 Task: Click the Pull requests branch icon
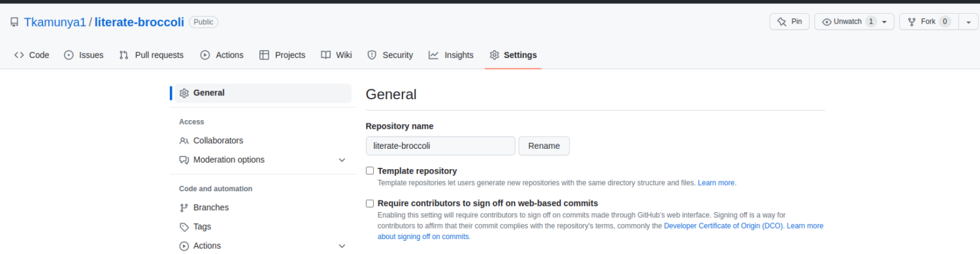124,55
